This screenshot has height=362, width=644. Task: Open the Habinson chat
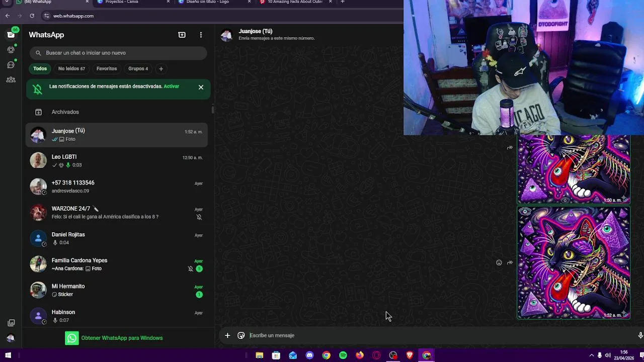[117, 316]
